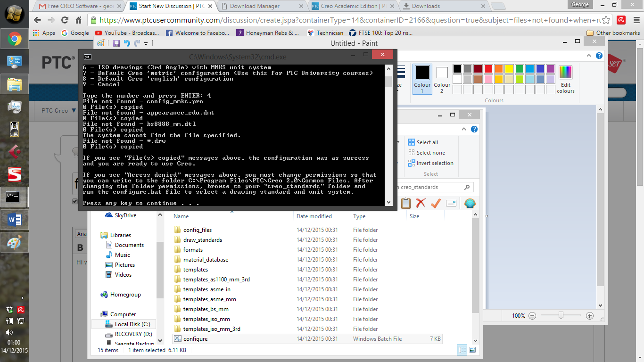The height and width of the screenshot is (362, 644).
Task: Redo the action in Paint
Action: point(137,43)
